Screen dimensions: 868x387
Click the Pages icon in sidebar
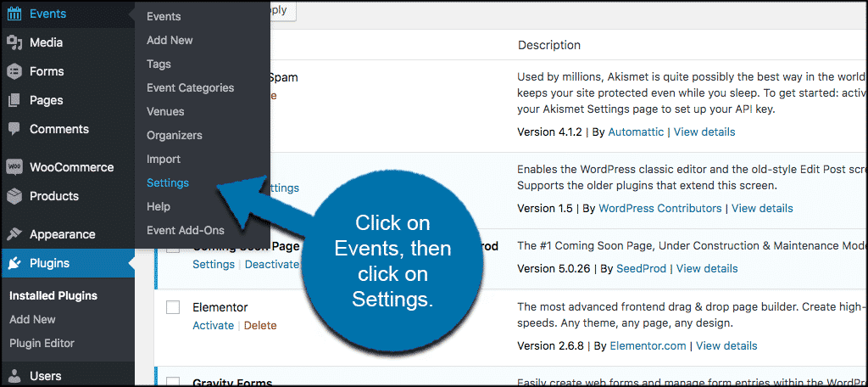(14, 100)
